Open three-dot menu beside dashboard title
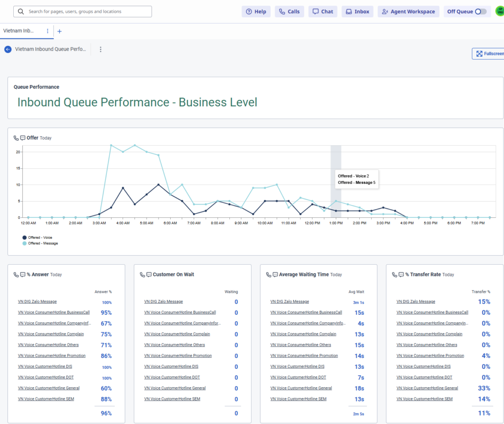The image size is (504, 424). (100, 49)
